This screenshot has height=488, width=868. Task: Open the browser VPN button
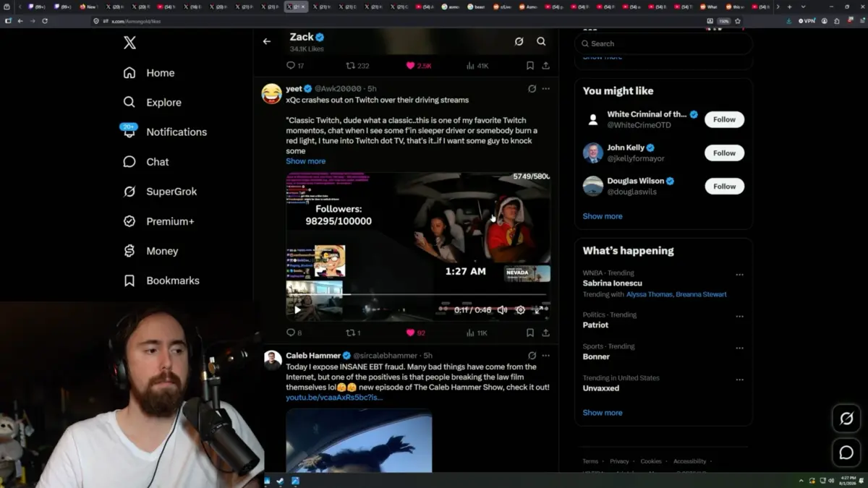click(807, 21)
